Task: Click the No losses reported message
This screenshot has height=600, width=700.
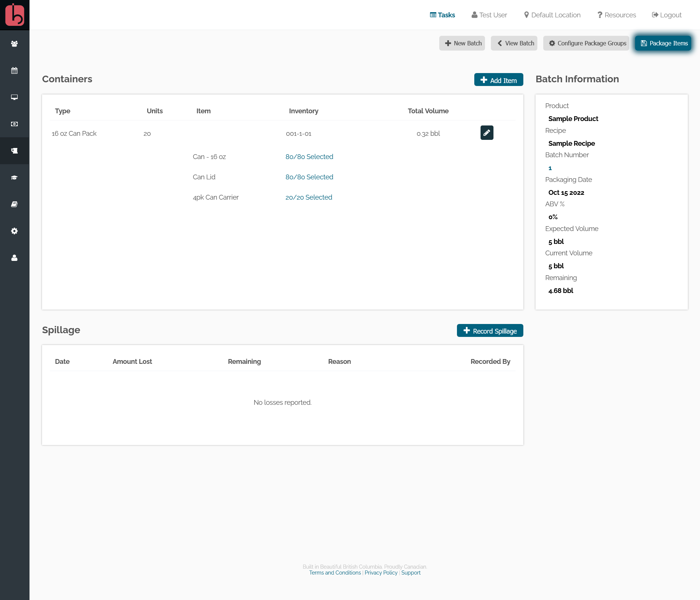Action: [x=283, y=402]
